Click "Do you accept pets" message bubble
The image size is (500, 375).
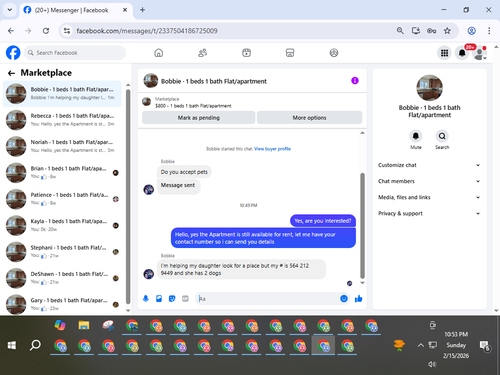[x=184, y=172]
